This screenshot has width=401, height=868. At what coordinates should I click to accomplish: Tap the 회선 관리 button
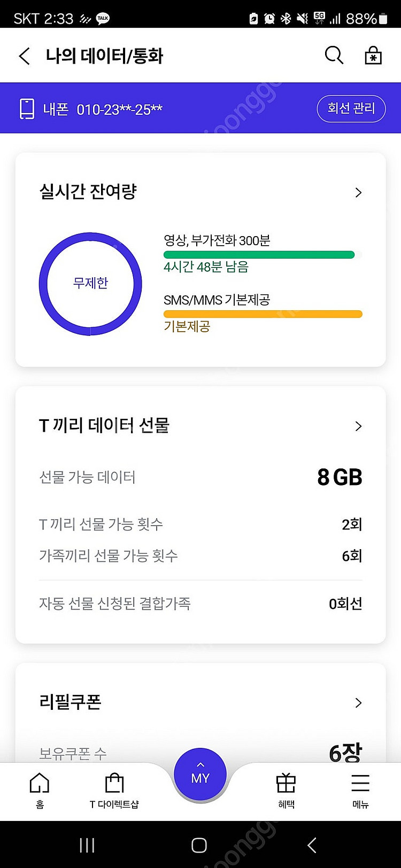pyautogui.click(x=351, y=108)
